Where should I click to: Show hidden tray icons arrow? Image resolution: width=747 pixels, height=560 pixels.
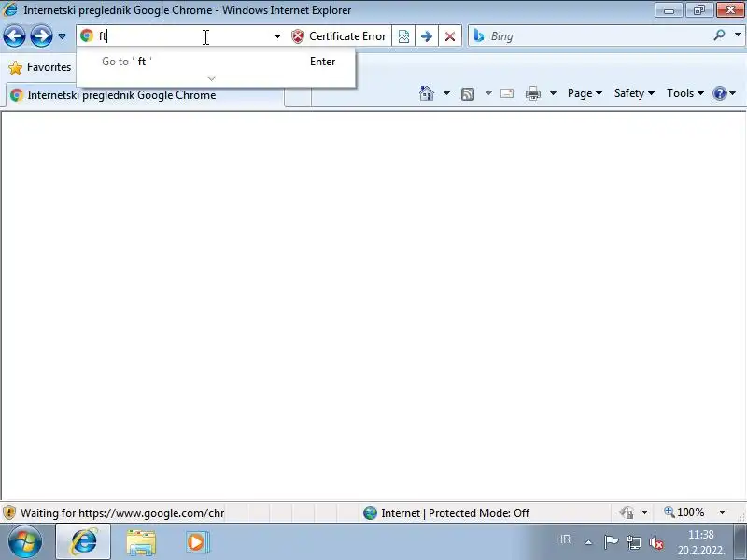click(589, 542)
